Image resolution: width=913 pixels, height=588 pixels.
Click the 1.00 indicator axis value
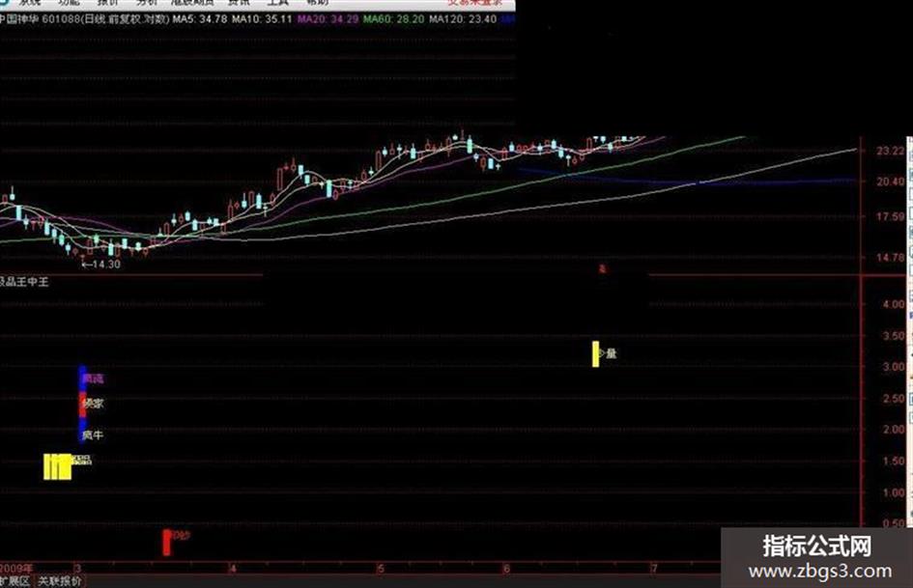pos(894,492)
